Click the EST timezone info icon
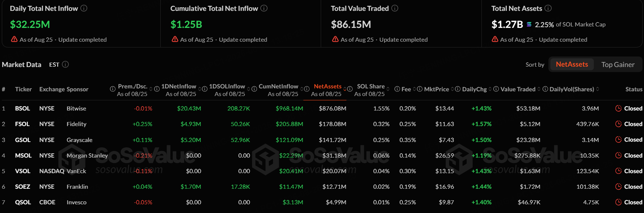This screenshot has height=213, width=644. pos(65,64)
